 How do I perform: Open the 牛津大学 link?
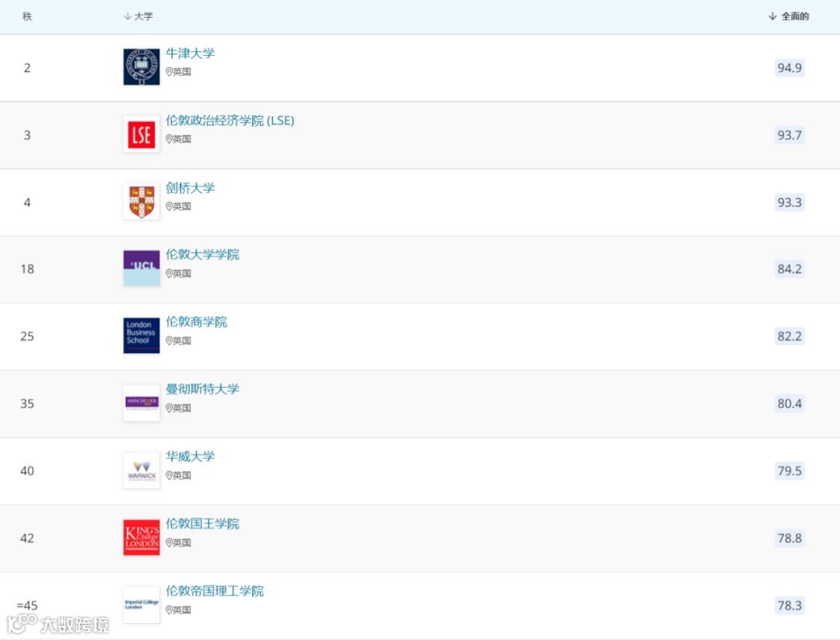coord(191,53)
